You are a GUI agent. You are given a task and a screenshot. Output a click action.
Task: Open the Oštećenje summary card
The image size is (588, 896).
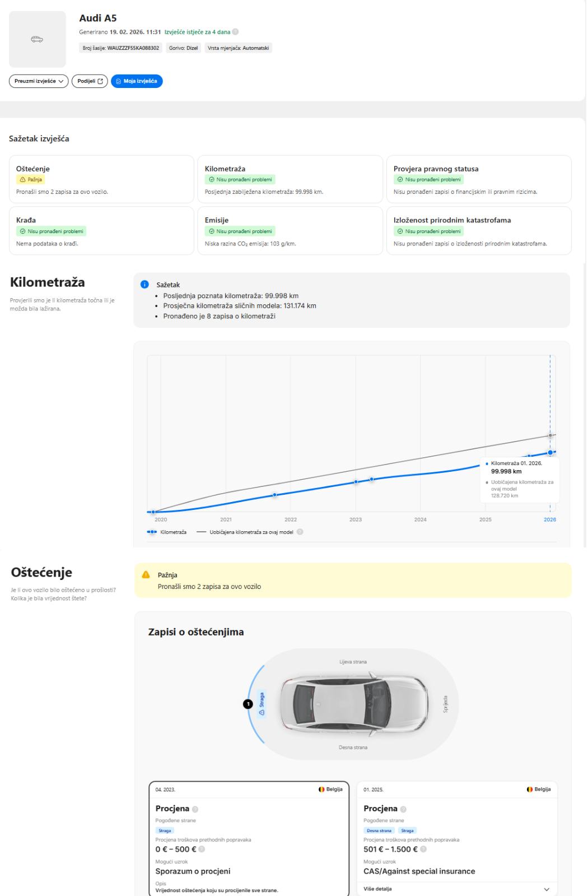coord(101,179)
